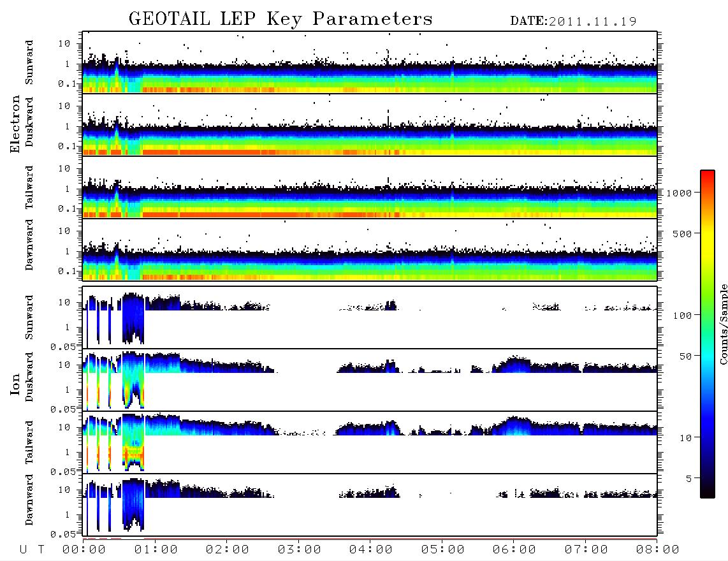The width and height of the screenshot is (728, 561).
Task: Click the Ion Duskward spectrogram plot
Action: coord(370,380)
